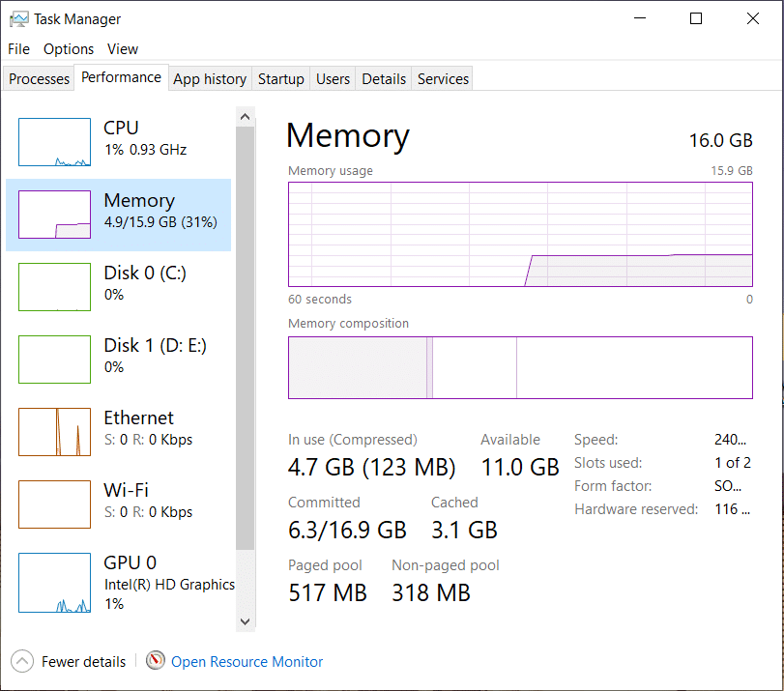Select the CPU mini graph thumbnail
Viewport: 784px width, 691px height.
coord(56,141)
